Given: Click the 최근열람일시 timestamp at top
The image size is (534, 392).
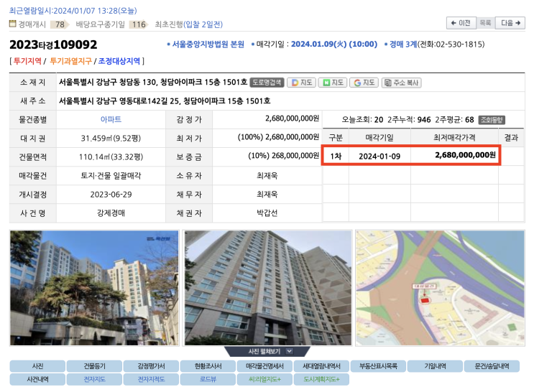Looking at the screenshot, I should (x=73, y=11).
